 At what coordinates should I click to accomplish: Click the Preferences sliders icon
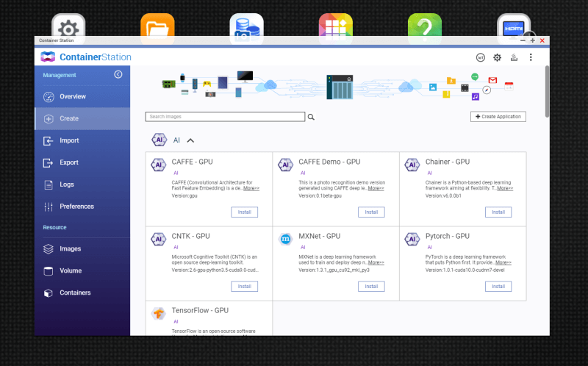click(x=49, y=207)
